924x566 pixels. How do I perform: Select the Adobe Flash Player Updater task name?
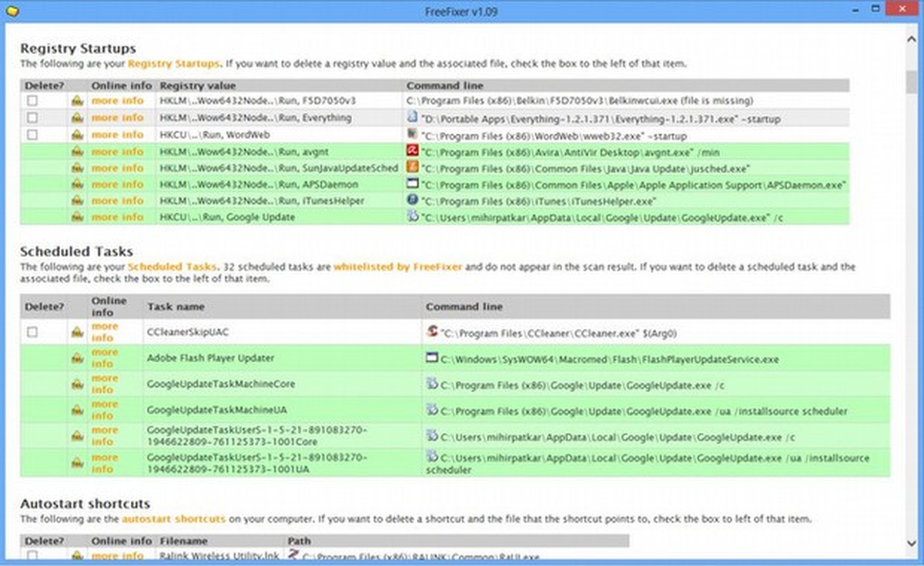pyautogui.click(x=210, y=358)
